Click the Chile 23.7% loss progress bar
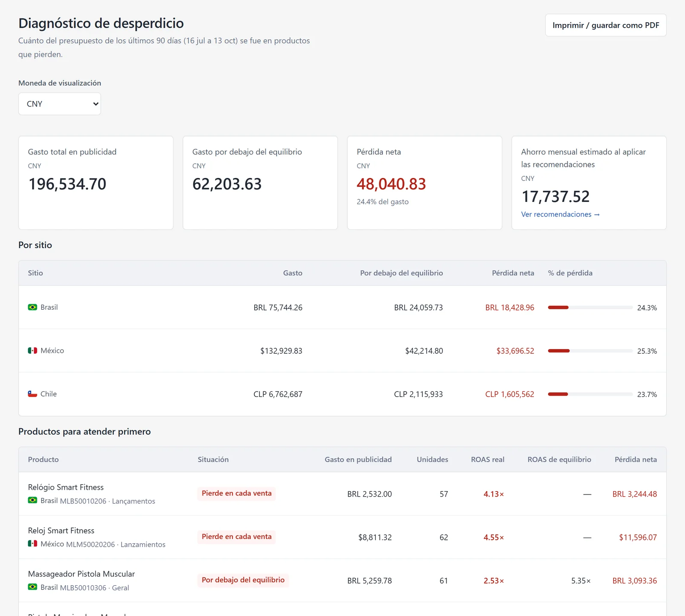Viewport: 685px width, 616px height. pyautogui.click(x=590, y=394)
